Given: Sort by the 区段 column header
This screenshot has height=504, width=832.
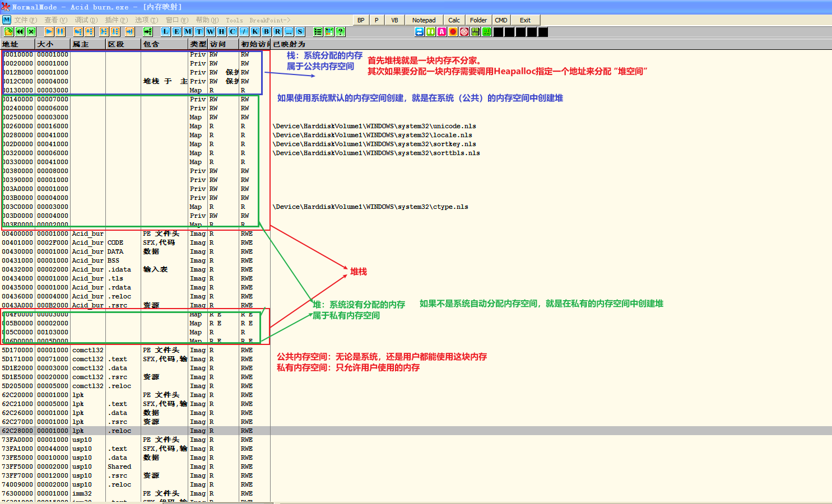Looking at the screenshot, I should point(124,44).
